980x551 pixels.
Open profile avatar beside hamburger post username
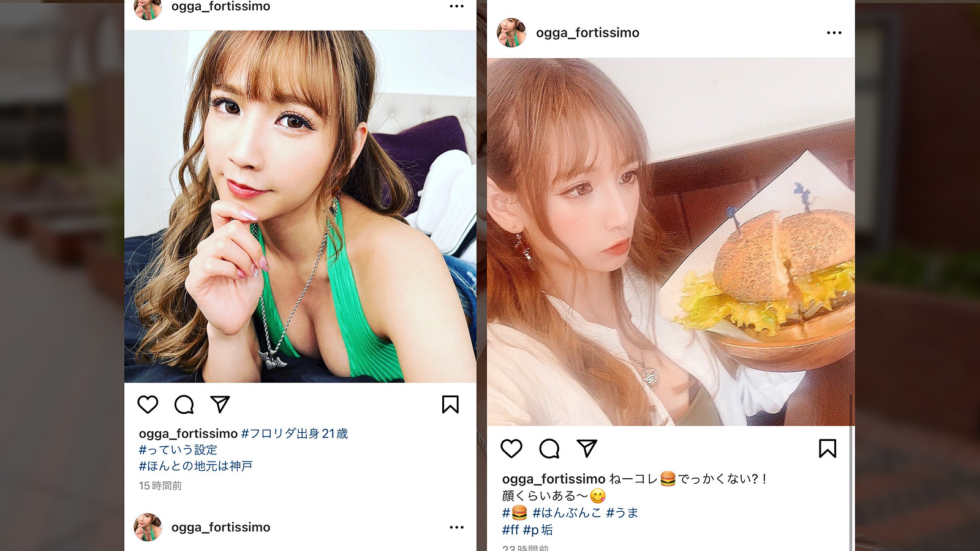pyautogui.click(x=511, y=32)
